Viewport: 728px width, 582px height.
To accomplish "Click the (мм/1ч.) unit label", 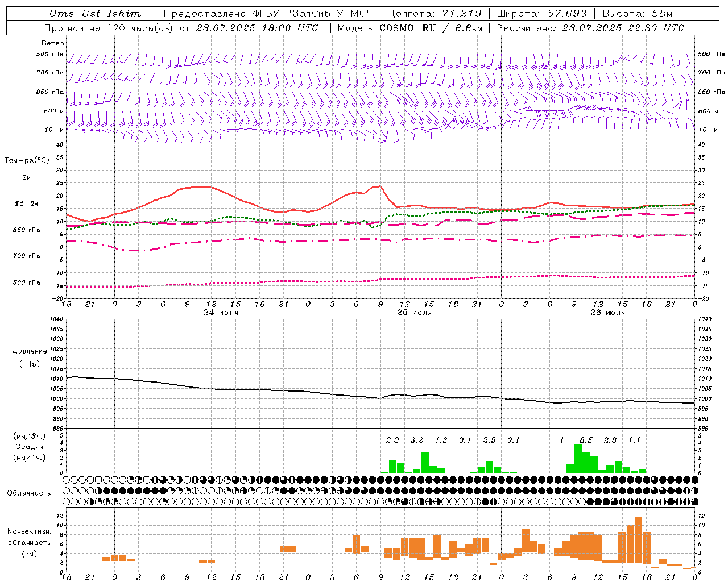I will [30, 458].
